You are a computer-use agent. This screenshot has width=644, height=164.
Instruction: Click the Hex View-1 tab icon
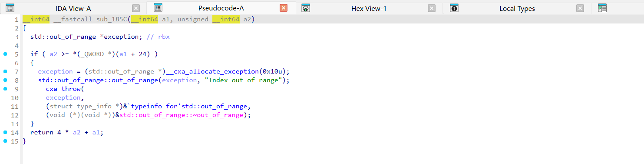306,8
